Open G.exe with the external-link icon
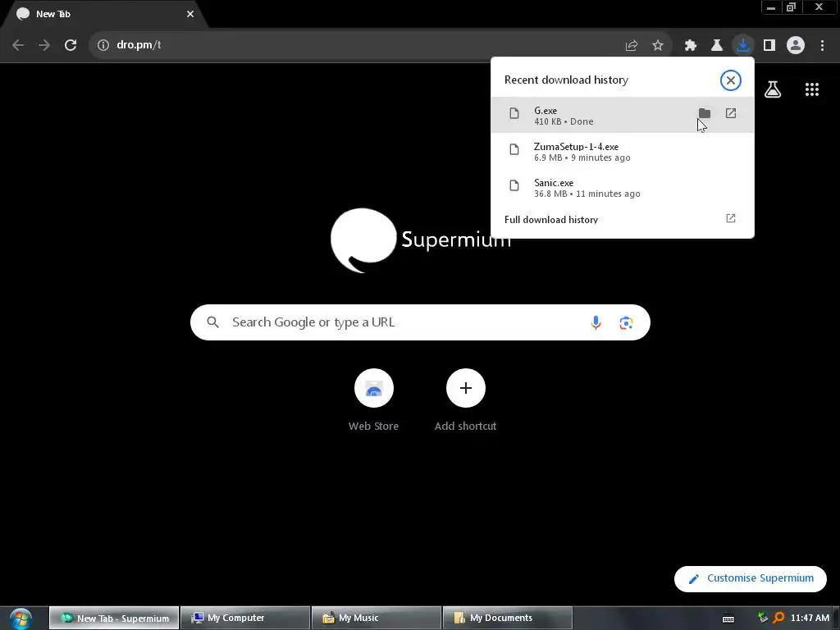 click(x=731, y=113)
